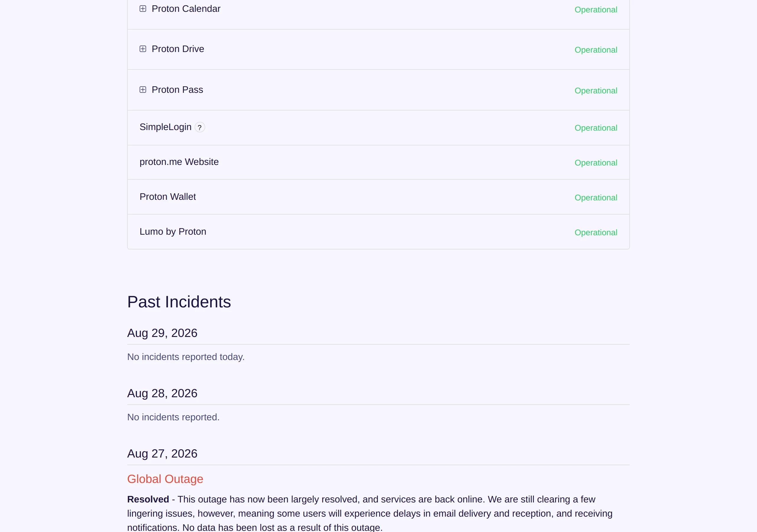The width and height of the screenshot is (757, 532).
Task: Click the Aug 29, 2026 date heading
Action: (x=162, y=333)
